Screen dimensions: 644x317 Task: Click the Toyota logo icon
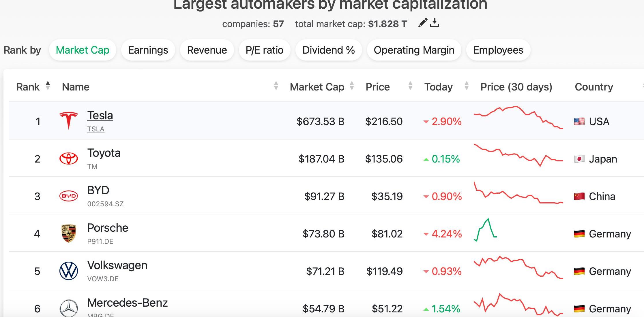pos(69,158)
